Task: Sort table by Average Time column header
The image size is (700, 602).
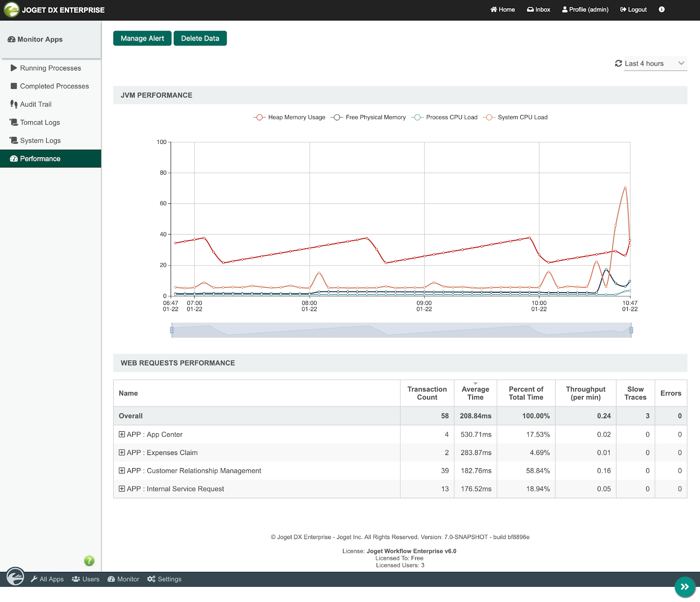Action: coord(475,393)
